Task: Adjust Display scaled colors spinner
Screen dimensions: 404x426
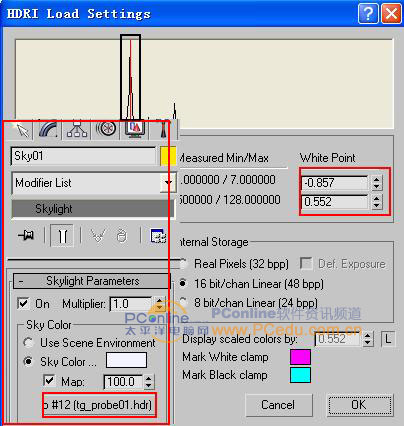Action: click(367, 339)
